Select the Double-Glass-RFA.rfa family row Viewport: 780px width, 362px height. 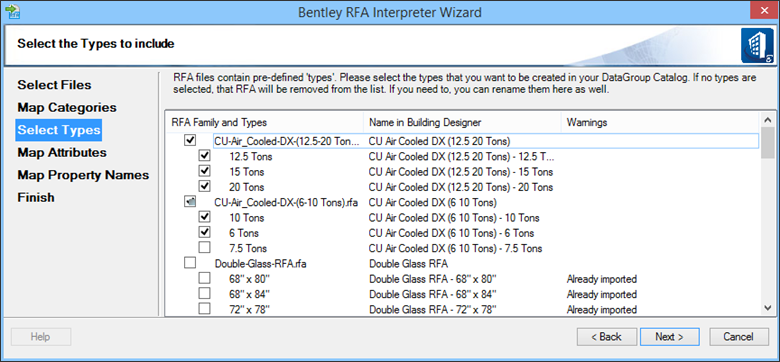coord(462,263)
